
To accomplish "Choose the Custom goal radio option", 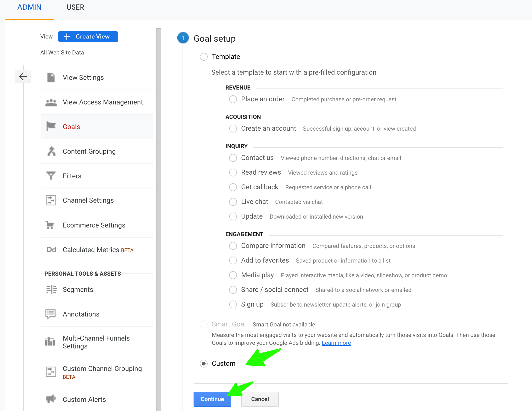I will 204,363.
